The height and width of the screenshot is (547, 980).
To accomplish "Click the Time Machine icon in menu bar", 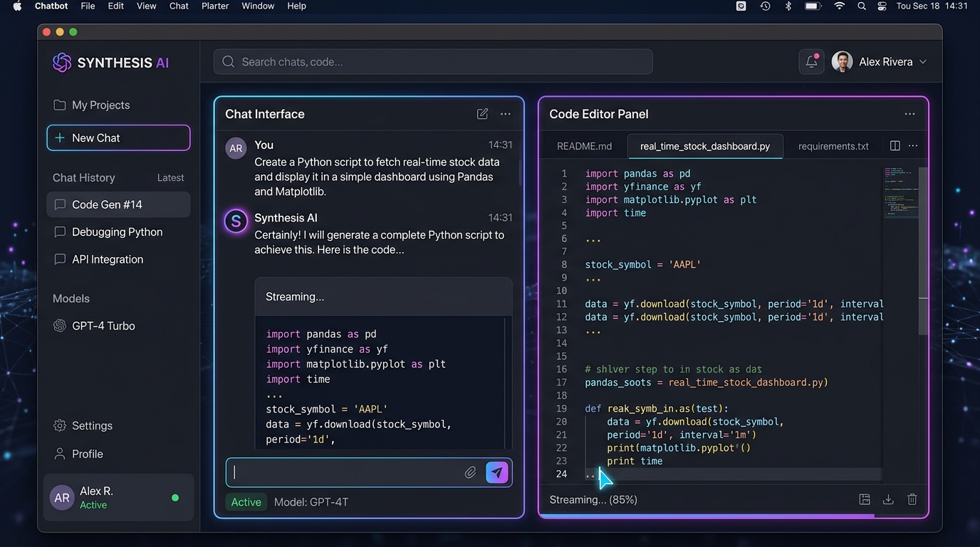I will (765, 6).
